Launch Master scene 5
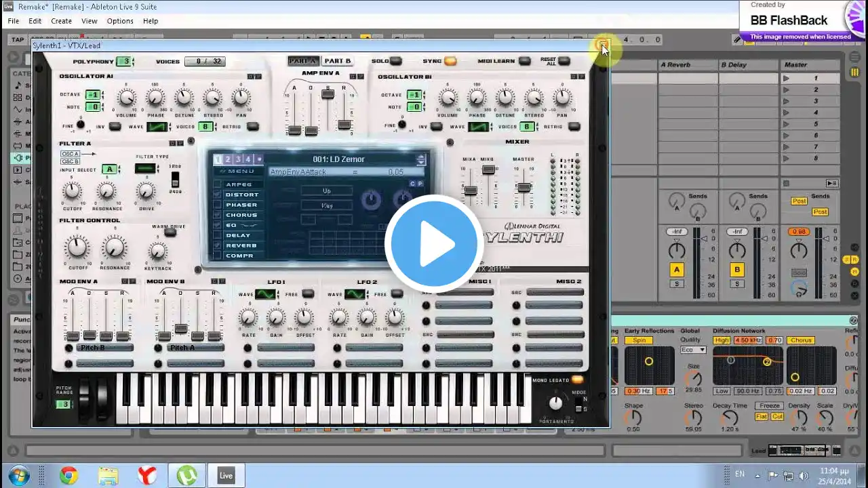868x488 pixels. [x=787, y=125]
